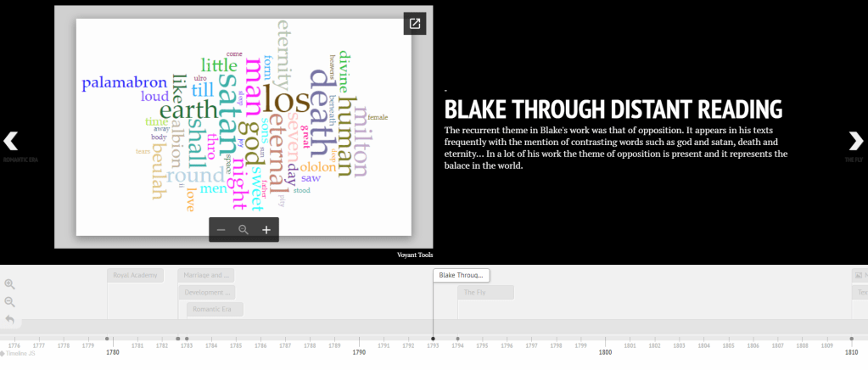Zoom out of the word cloud image
The width and height of the screenshot is (868, 370).
point(221,230)
